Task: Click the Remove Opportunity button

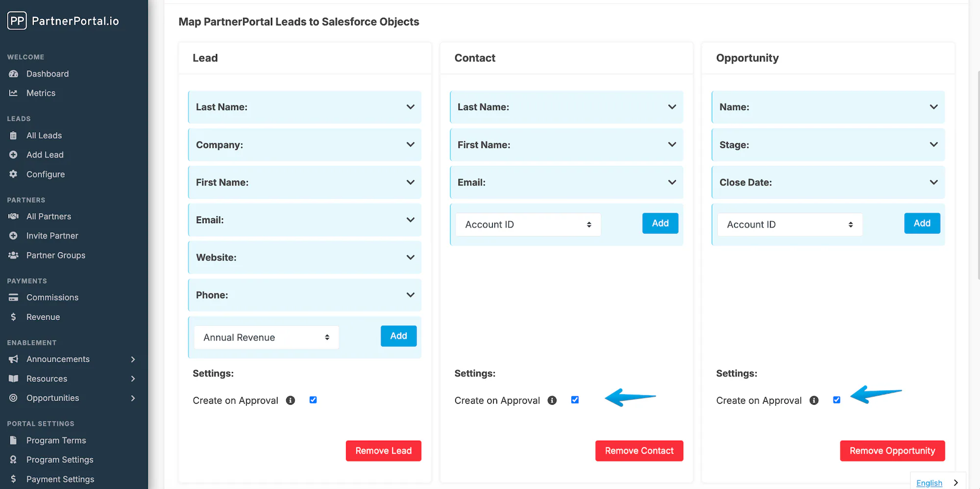Action: pyautogui.click(x=892, y=451)
